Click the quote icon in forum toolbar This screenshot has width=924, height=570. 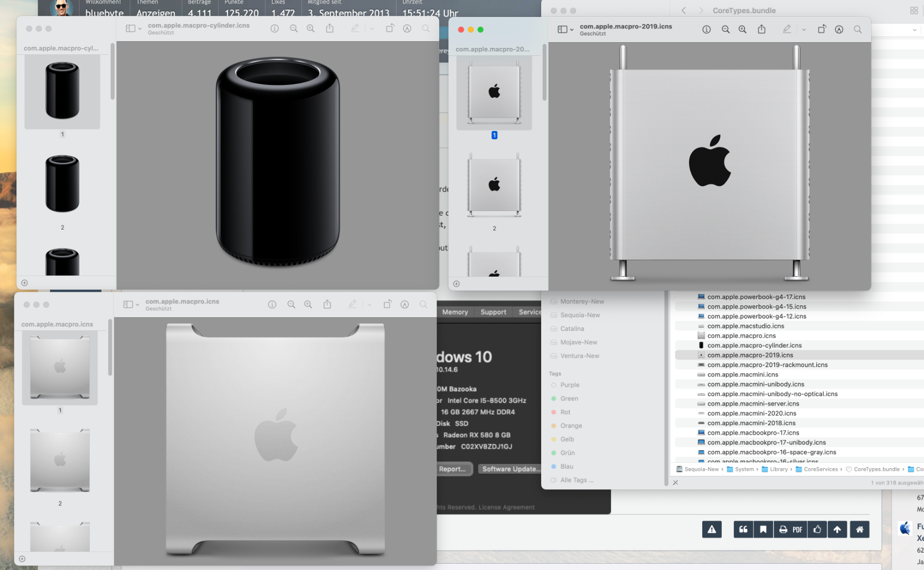(x=743, y=529)
